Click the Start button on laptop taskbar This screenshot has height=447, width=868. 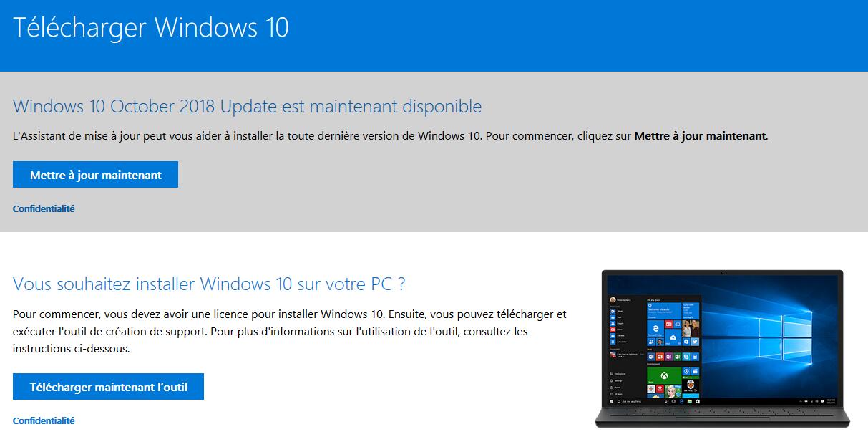(x=612, y=401)
